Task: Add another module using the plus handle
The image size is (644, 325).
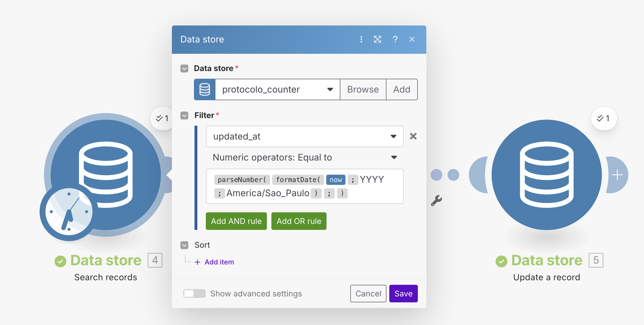Action: [617, 175]
